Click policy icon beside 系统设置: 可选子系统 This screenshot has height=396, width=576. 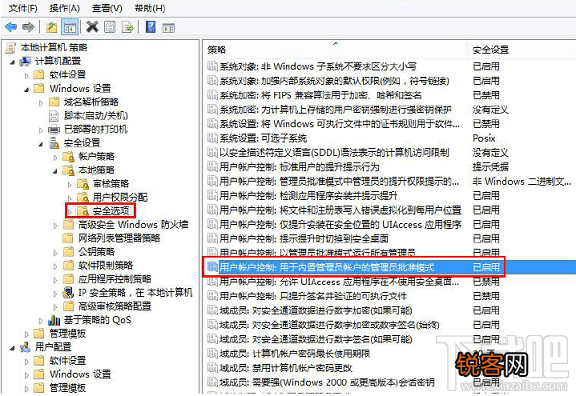pyautogui.click(x=212, y=138)
